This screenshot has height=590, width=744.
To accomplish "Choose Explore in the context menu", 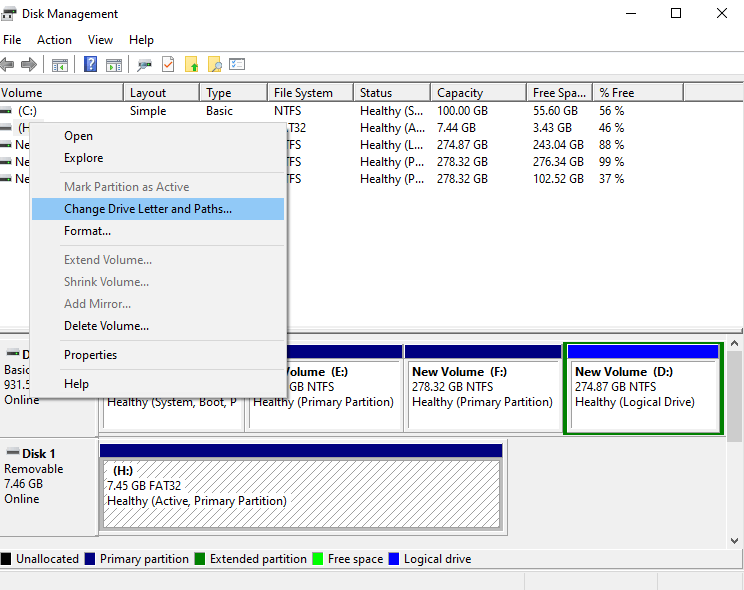I will tap(83, 158).
